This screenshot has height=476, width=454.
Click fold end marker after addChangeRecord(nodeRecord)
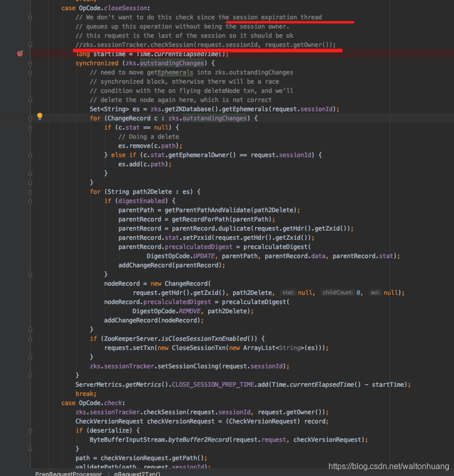point(30,330)
